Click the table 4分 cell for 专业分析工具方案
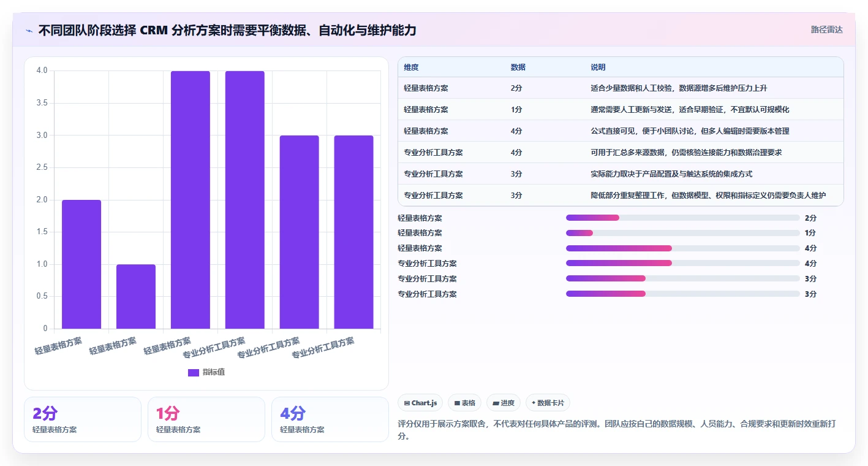The width and height of the screenshot is (868, 466). [x=516, y=153]
